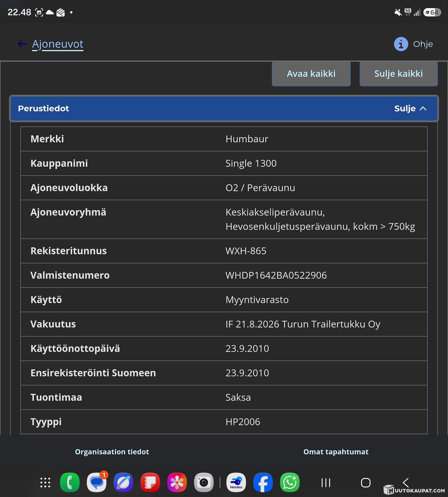Launch the Samsung Internet browser icon

(x=123, y=482)
